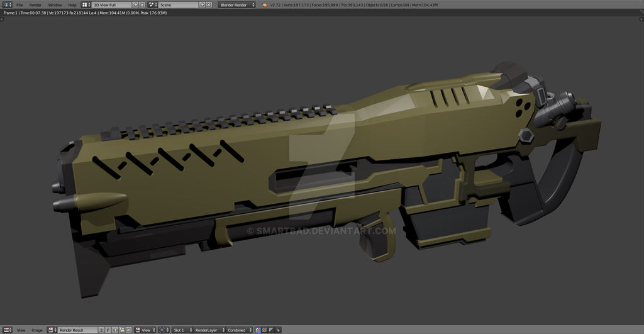Open the 'Combined' render pass dropdown
The height and width of the screenshot is (334, 644).
point(240,330)
